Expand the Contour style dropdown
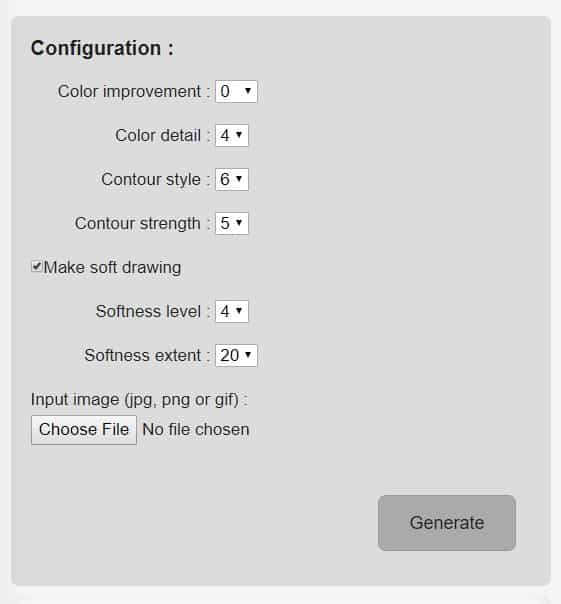 (x=232, y=179)
